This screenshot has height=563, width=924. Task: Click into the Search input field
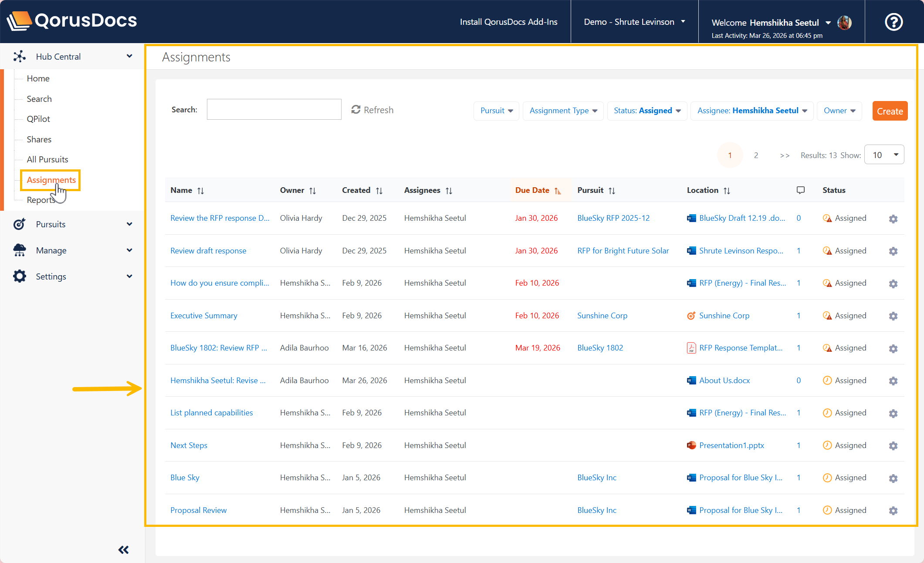[274, 110]
